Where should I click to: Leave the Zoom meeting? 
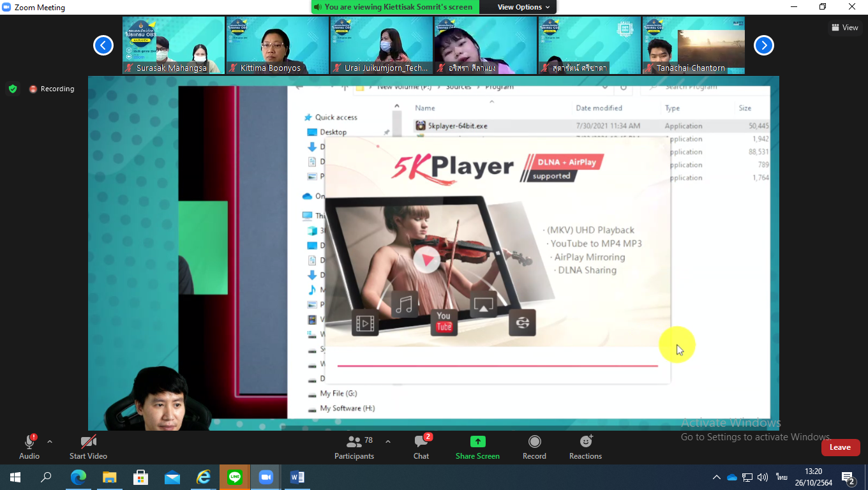tap(840, 447)
